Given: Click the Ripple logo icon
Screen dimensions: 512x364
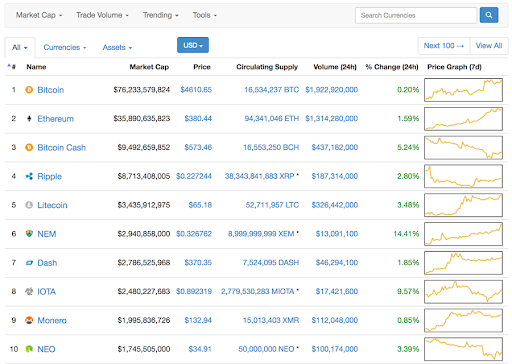Looking at the screenshot, I should (29, 176).
